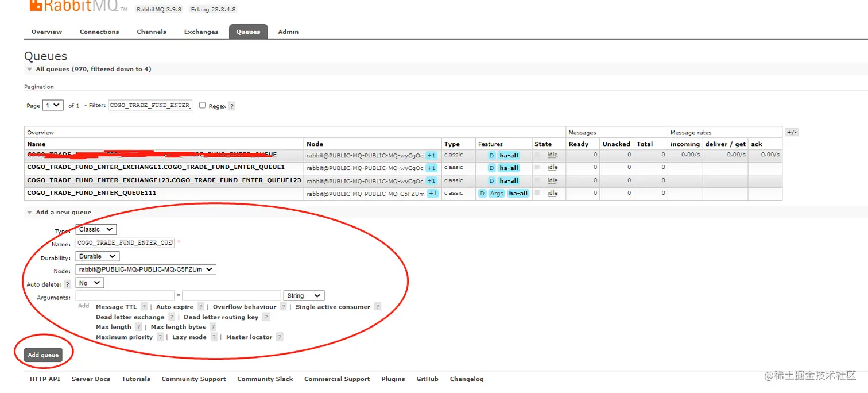Open the GitHub footer link
Screen dimensions: 868x393
[427, 379]
